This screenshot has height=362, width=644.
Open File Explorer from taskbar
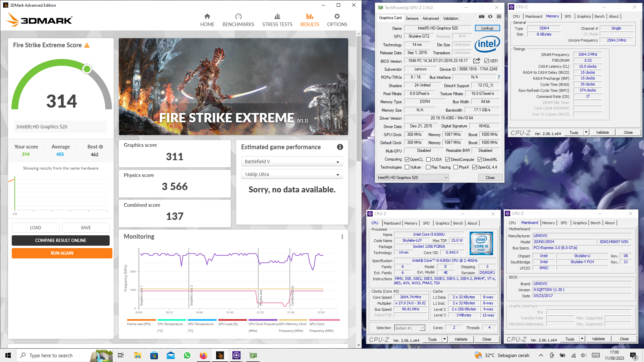(x=138, y=355)
